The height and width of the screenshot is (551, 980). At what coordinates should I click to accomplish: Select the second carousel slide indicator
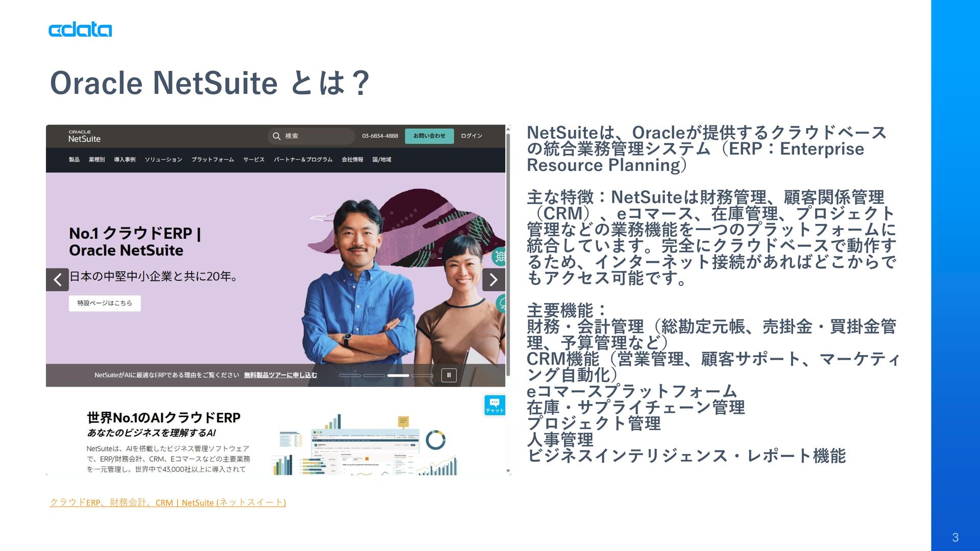click(374, 375)
